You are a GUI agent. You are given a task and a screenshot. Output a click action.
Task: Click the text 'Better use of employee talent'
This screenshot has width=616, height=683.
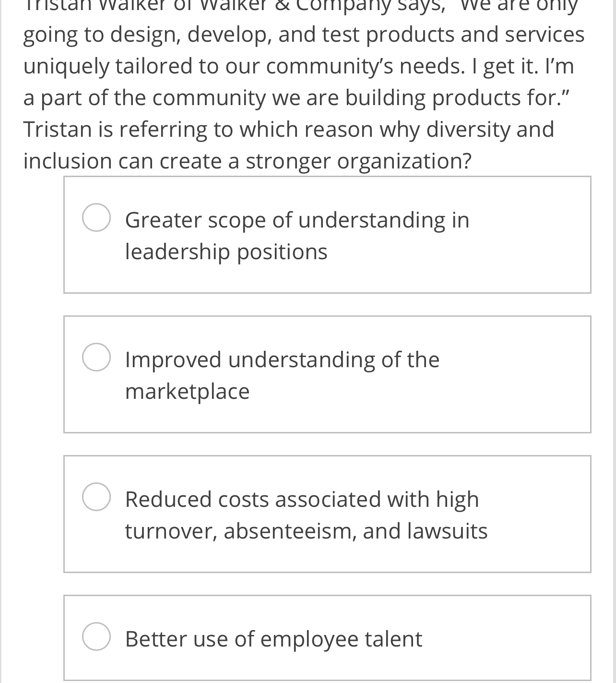click(273, 638)
